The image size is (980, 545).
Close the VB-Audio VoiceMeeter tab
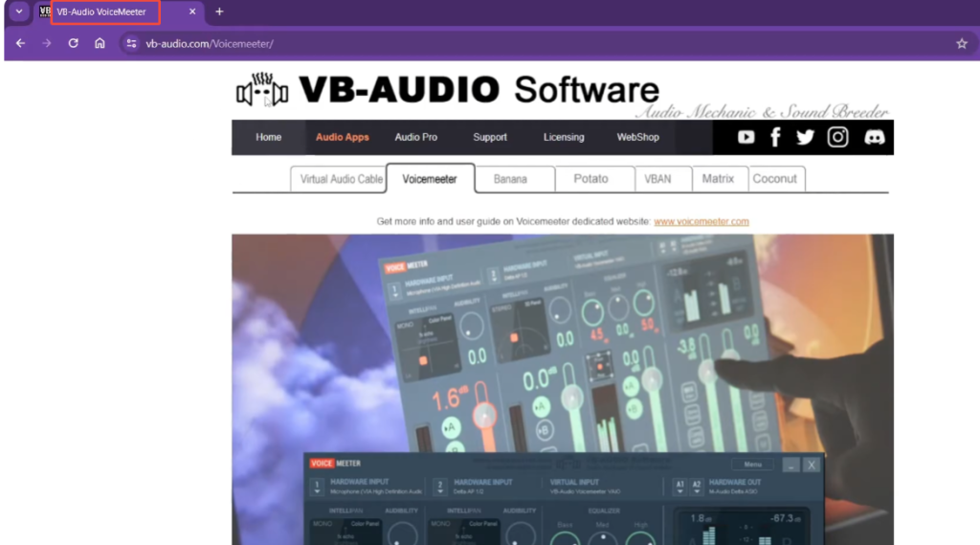191,11
